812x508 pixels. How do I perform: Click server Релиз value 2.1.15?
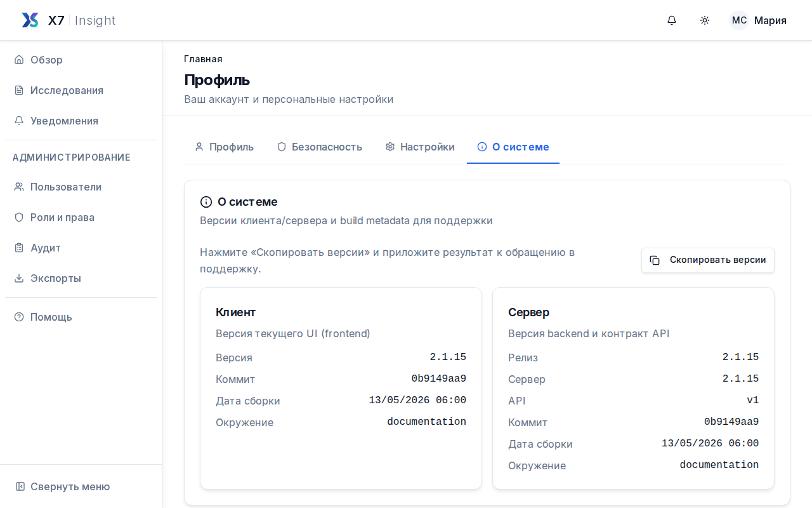tap(740, 357)
